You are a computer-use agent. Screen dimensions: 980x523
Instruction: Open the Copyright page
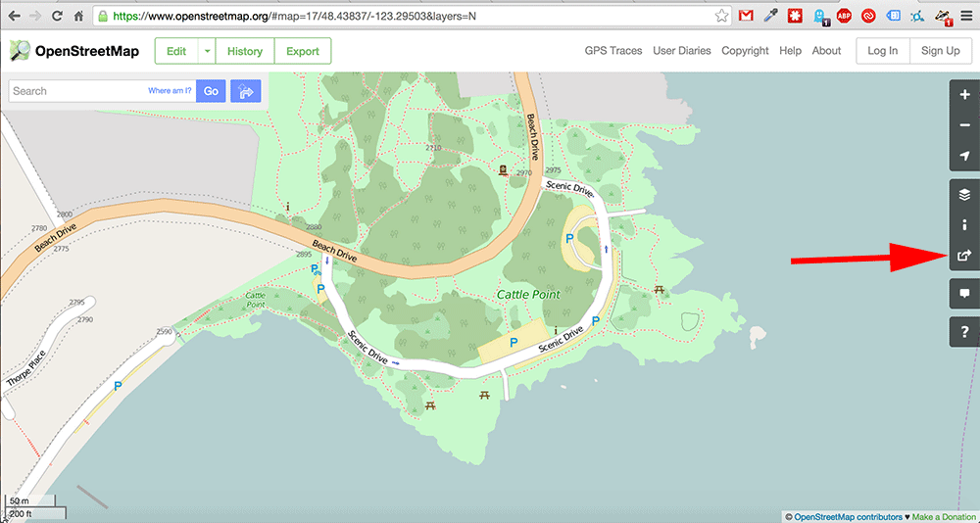click(x=745, y=51)
